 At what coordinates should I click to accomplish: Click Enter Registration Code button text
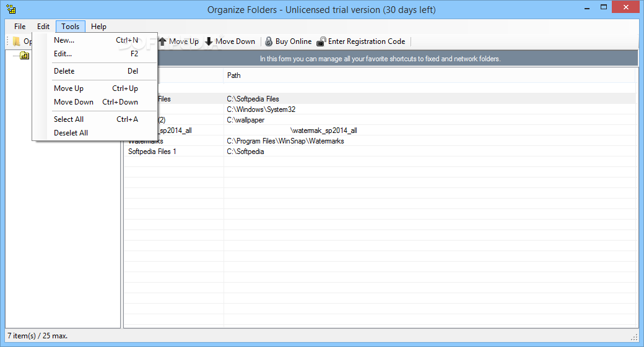point(367,41)
